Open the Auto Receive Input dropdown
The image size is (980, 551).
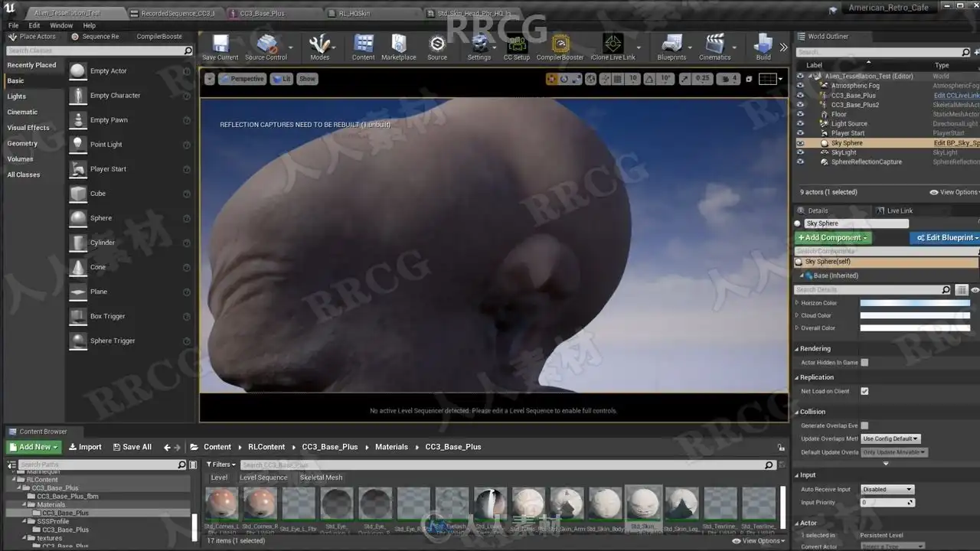[x=887, y=490]
